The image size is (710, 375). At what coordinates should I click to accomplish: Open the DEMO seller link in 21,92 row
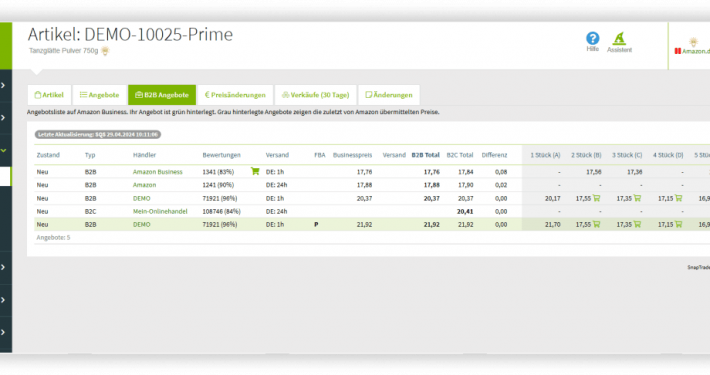(x=142, y=224)
